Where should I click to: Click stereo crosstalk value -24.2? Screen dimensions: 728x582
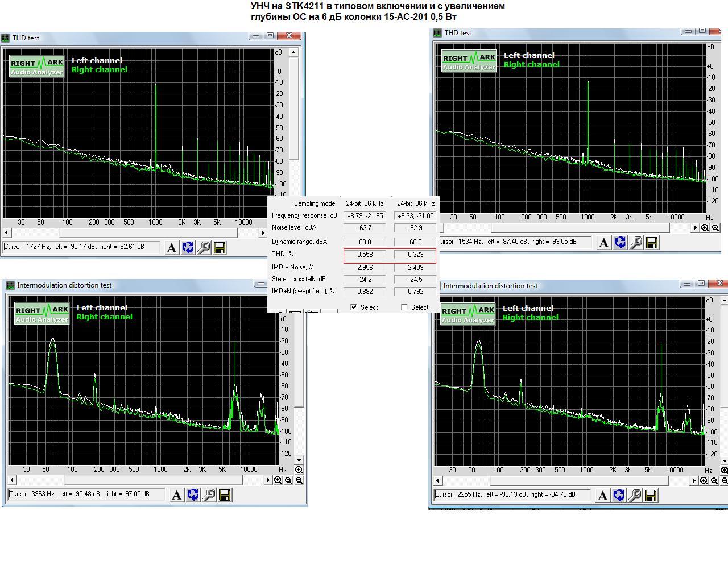click(x=365, y=280)
